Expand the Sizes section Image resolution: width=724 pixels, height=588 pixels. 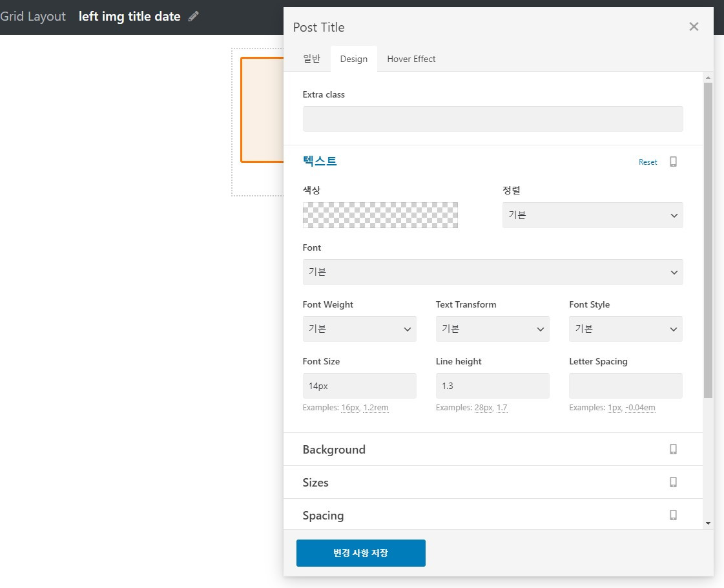[x=493, y=482]
